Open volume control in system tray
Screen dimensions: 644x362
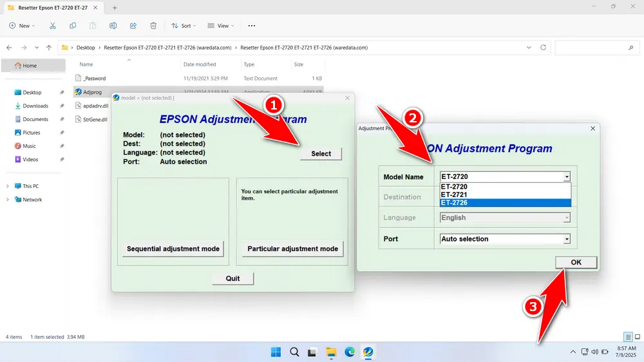(x=594, y=352)
